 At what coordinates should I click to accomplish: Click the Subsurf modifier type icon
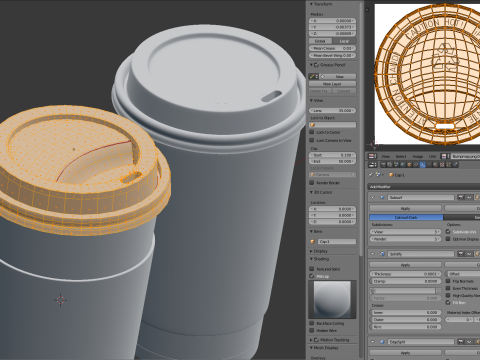pyautogui.click(x=382, y=197)
